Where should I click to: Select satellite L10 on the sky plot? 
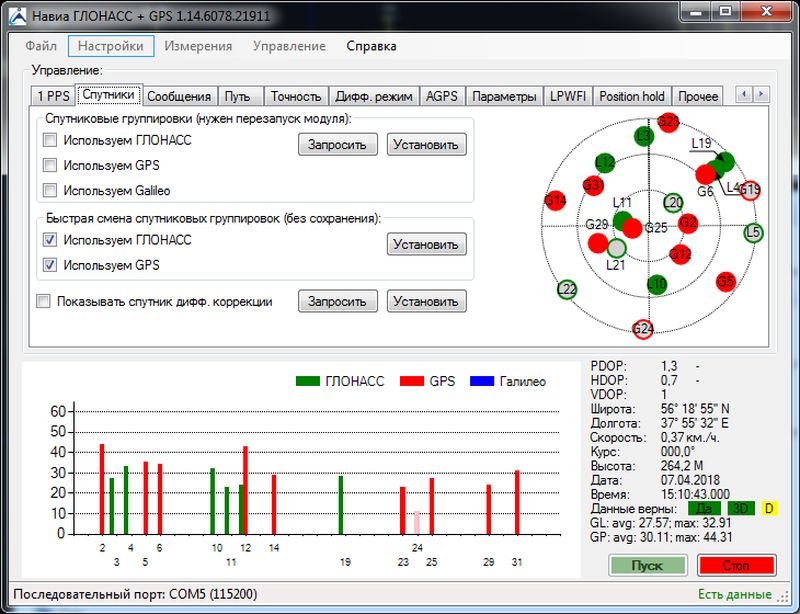[x=657, y=284]
